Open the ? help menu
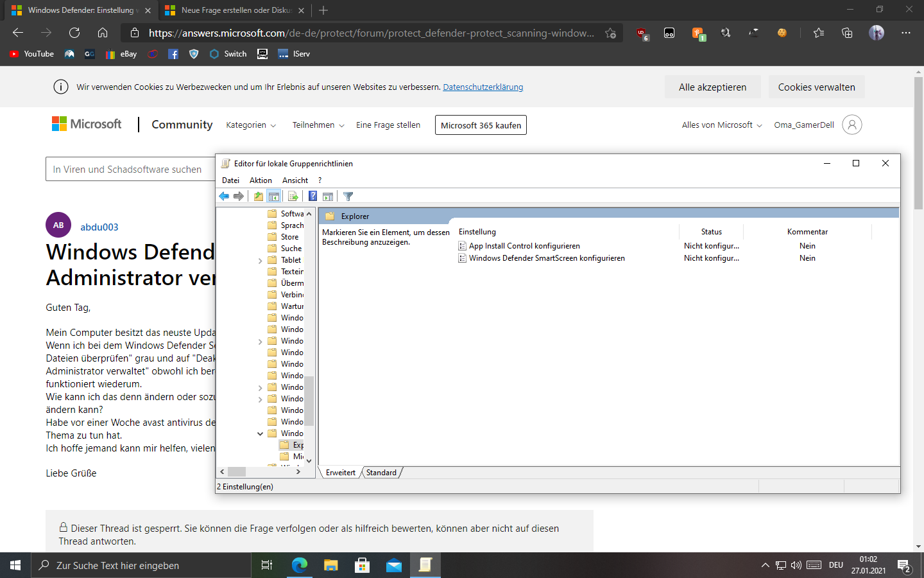 (320, 180)
